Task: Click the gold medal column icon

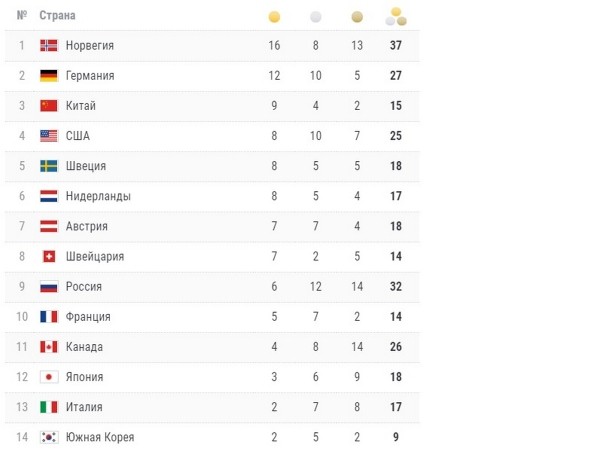Action: click(x=274, y=17)
